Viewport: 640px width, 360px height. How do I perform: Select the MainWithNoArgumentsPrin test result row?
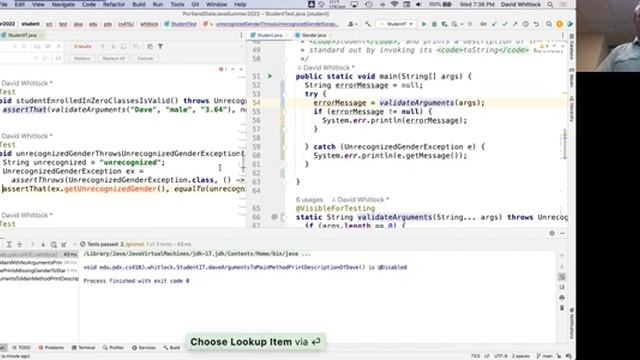pyautogui.click(x=39, y=262)
